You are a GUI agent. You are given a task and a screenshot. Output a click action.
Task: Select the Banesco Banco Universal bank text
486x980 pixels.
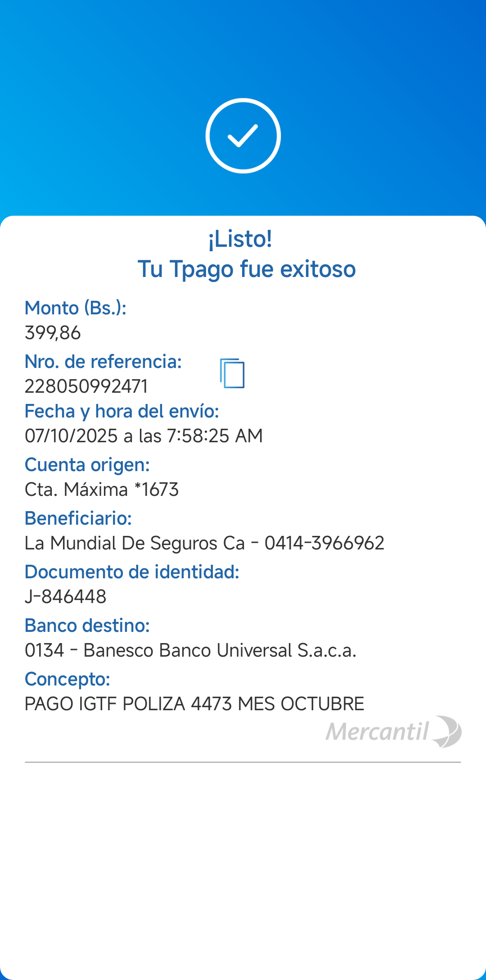[x=190, y=650]
